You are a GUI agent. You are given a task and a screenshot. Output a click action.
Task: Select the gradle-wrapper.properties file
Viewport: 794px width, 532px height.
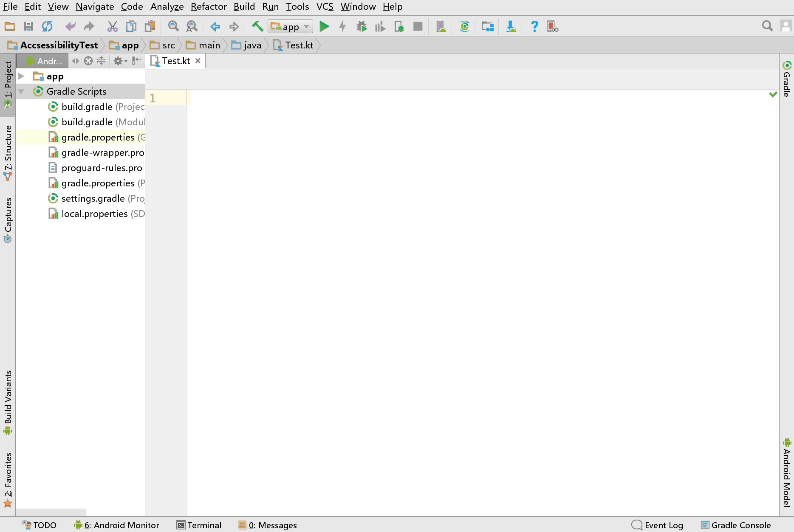81,153
